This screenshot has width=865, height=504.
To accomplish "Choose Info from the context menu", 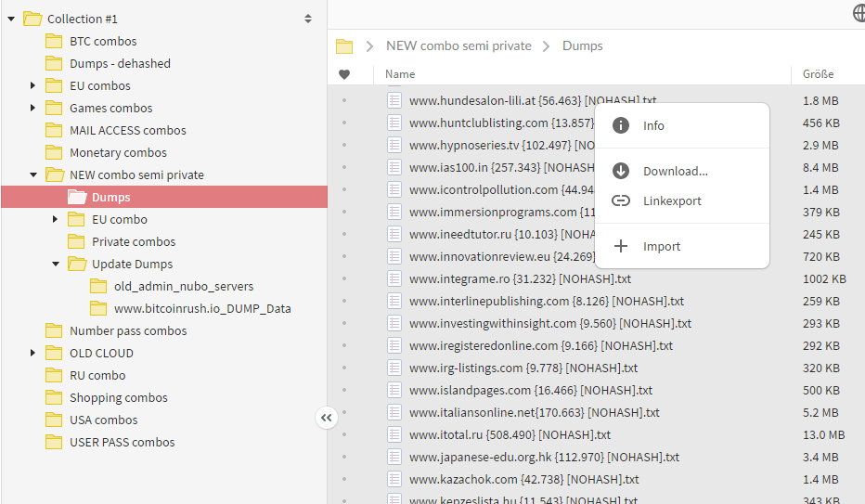I will (x=682, y=125).
